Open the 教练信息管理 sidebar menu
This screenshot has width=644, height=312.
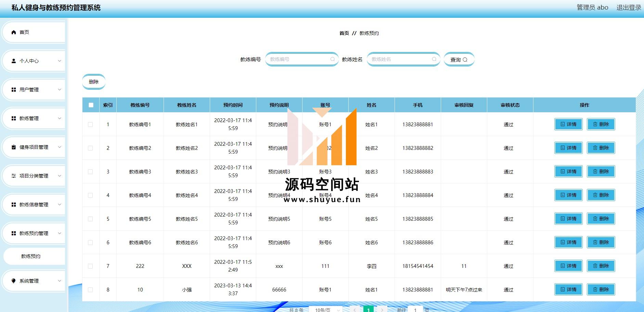click(x=34, y=205)
